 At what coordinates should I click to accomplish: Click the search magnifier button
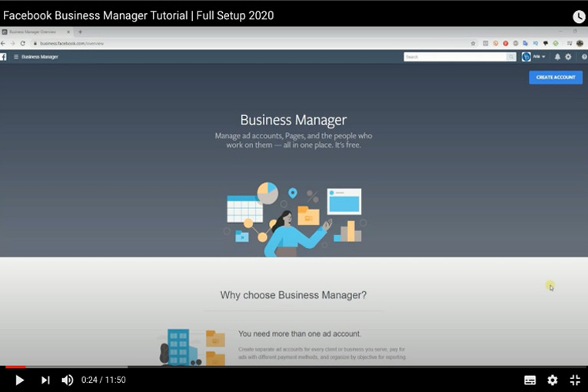coord(510,57)
